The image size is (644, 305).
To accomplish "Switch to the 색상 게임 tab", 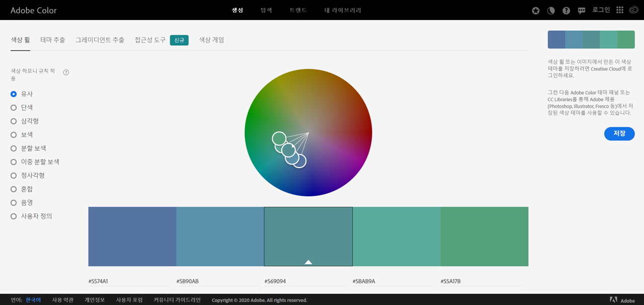I will point(211,40).
